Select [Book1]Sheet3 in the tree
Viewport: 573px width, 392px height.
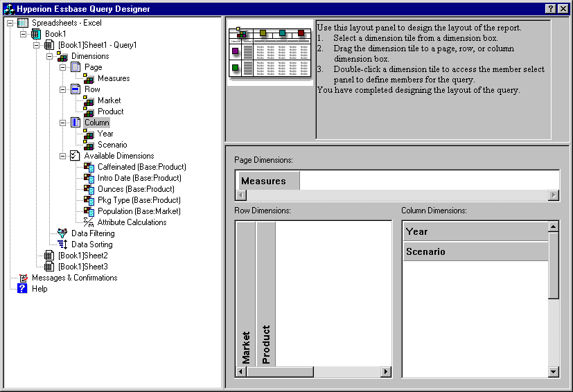(x=82, y=267)
